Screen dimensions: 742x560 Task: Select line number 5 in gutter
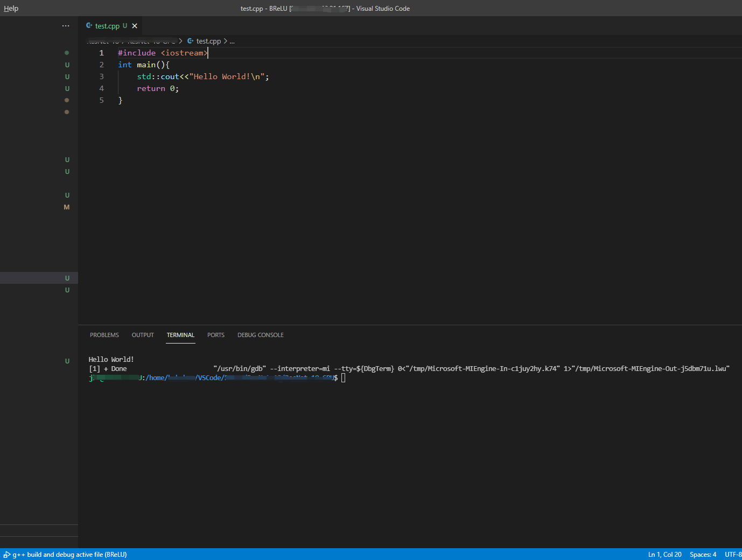click(101, 100)
